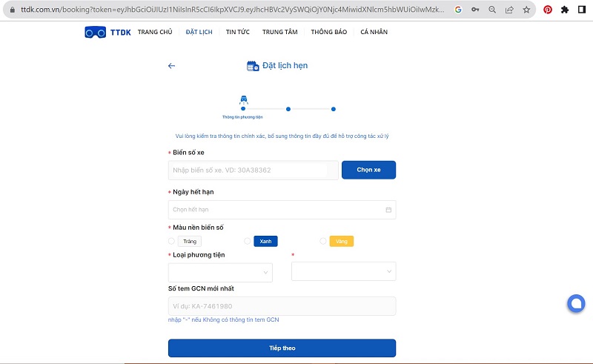Open the TRUNG TÂM menu item

click(279, 32)
